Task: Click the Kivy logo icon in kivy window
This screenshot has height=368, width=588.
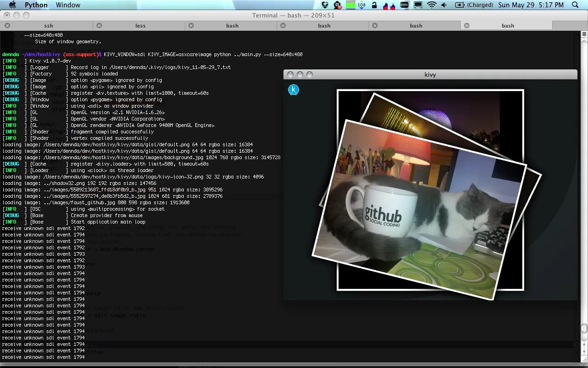Action: [x=294, y=90]
